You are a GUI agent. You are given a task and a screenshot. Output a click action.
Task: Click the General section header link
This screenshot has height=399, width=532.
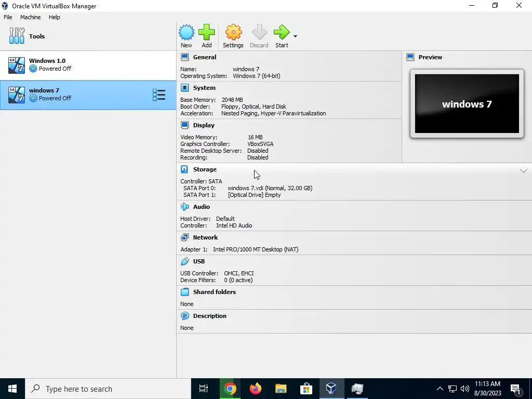pyautogui.click(x=205, y=57)
